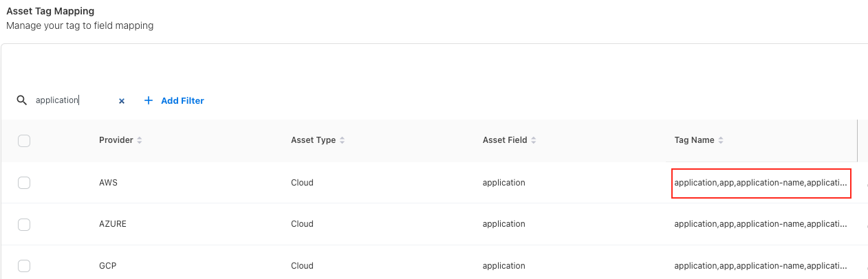Viewport: 868px width, 279px height.
Task: Click the Provider column header label
Action: point(116,140)
